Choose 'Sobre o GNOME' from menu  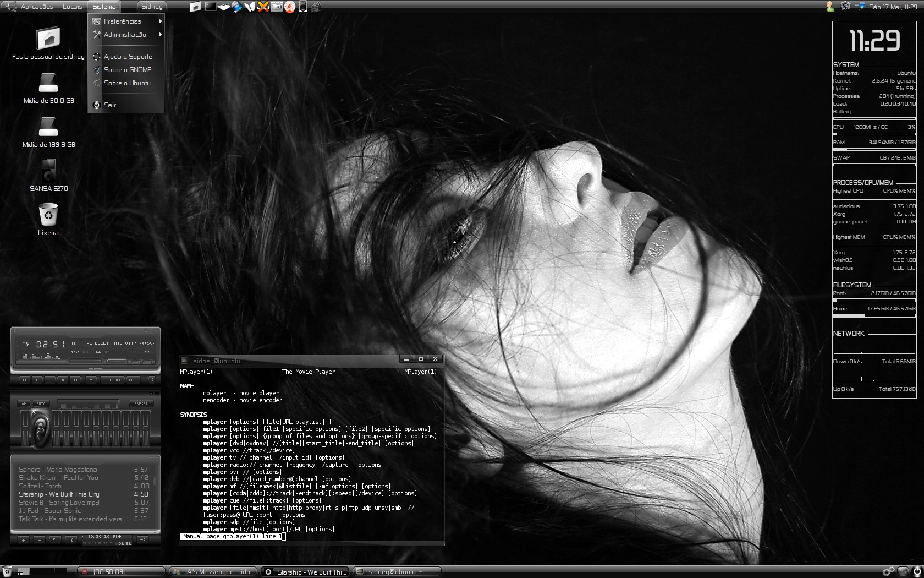click(x=126, y=70)
